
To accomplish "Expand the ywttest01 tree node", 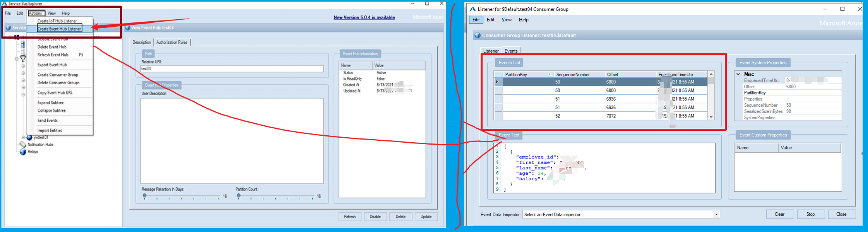I will click(x=23, y=137).
